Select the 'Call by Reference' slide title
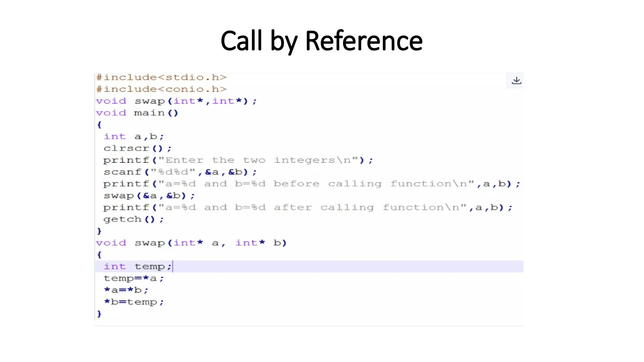This screenshot has height=362, width=644. click(322, 41)
